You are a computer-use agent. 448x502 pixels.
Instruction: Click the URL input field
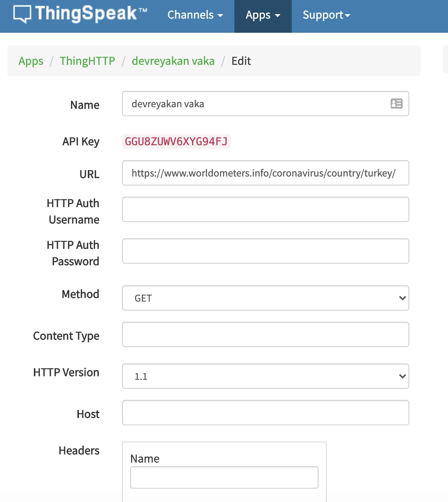266,173
